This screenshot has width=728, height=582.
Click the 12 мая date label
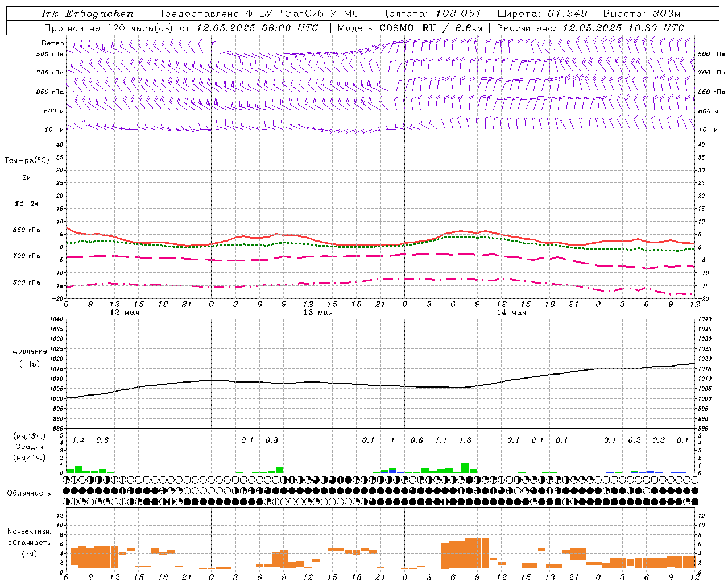point(125,313)
